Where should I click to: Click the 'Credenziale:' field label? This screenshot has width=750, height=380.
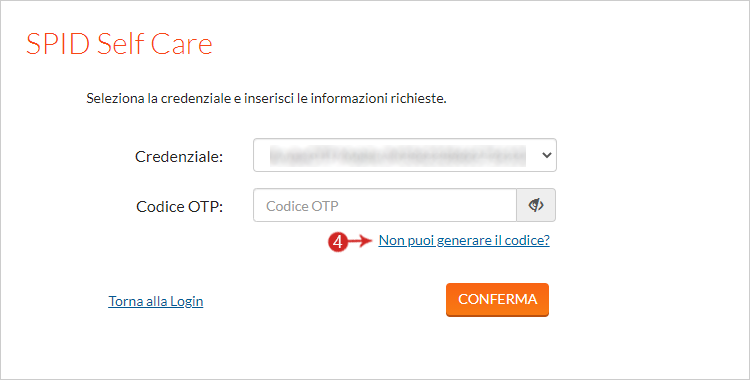[179, 156]
